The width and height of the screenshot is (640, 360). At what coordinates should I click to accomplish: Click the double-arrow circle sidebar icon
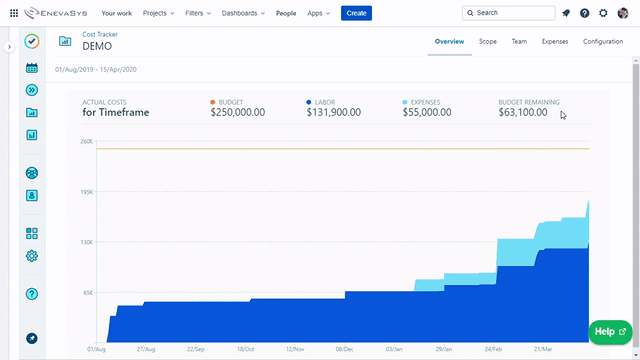pos(32,90)
